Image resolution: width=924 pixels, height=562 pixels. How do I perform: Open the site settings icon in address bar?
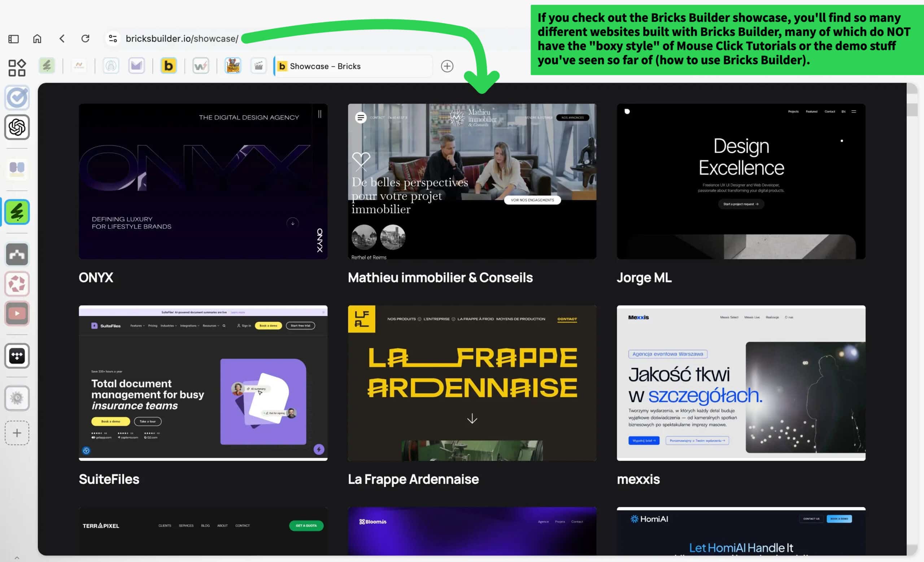pos(113,39)
